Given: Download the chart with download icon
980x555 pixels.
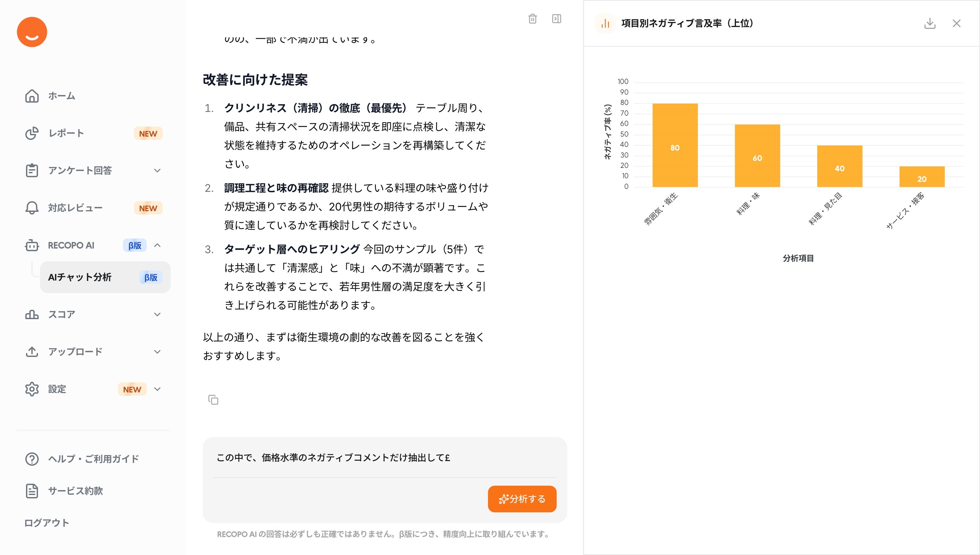Looking at the screenshot, I should pyautogui.click(x=930, y=24).
